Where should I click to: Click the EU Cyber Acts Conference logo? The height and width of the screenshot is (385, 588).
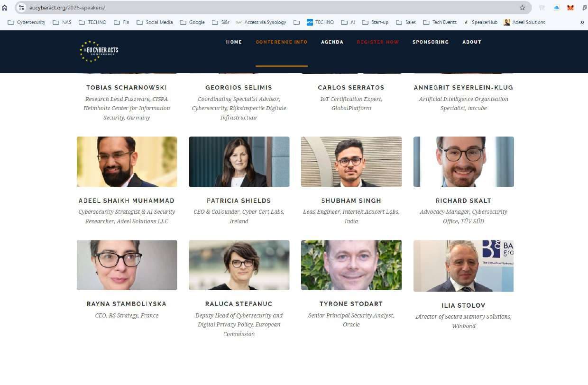click(x=99, y=51)
